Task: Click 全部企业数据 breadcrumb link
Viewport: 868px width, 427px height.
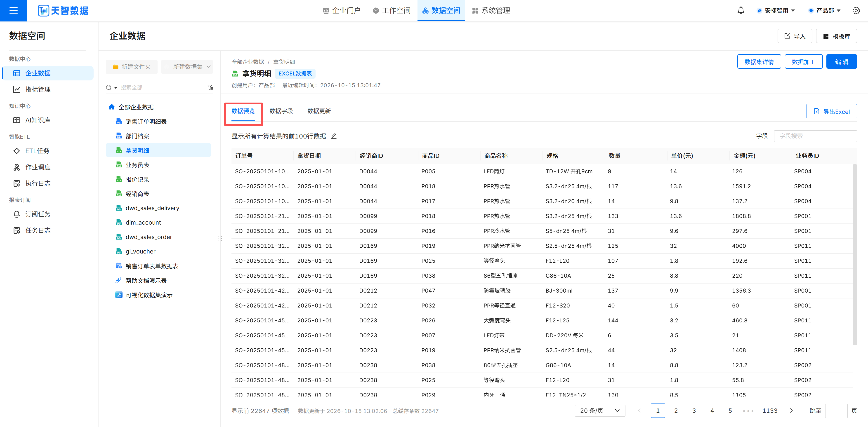Action: 248,62
